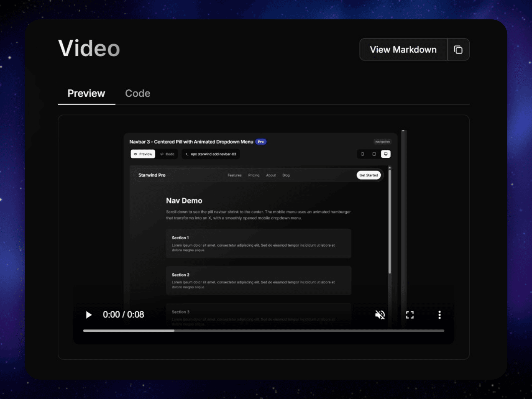Image resolution: width=532 pixels, height=399 pixels.
Task: Open the video player overflow menu icon
Action: pyautogui.click(x=439, y=315)
